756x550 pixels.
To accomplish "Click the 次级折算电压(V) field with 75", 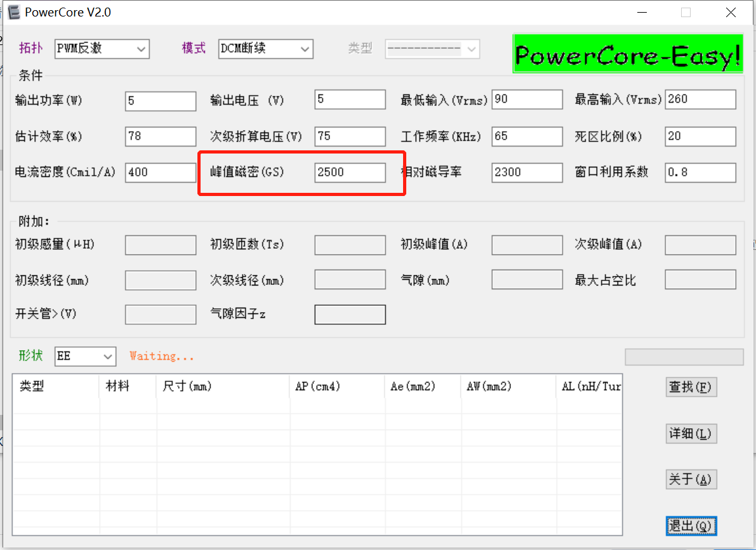I will pyautogui.click(x=350, y=136).
